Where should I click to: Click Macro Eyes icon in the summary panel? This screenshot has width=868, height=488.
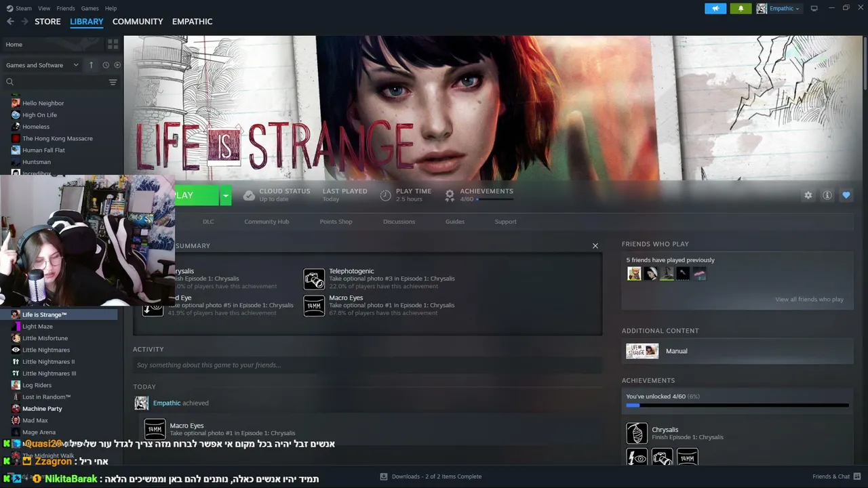click(x=314, y=306)
